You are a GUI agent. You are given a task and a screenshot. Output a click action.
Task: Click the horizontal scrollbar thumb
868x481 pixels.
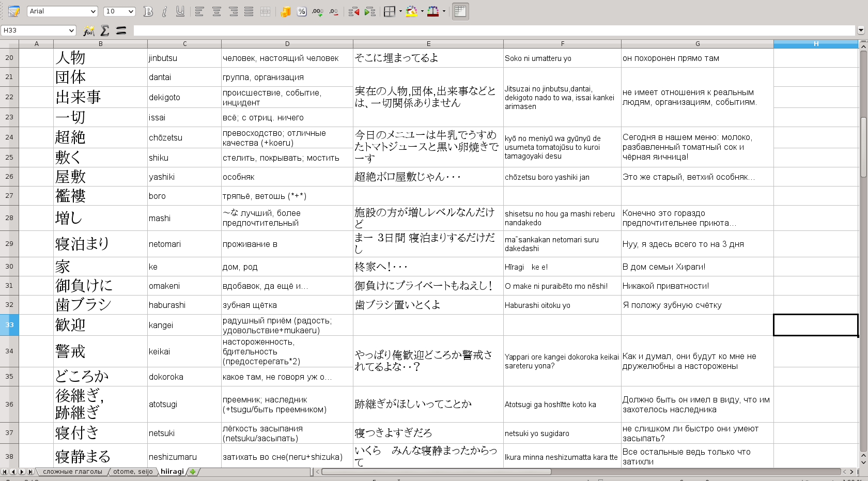click(x=436, y=472)
